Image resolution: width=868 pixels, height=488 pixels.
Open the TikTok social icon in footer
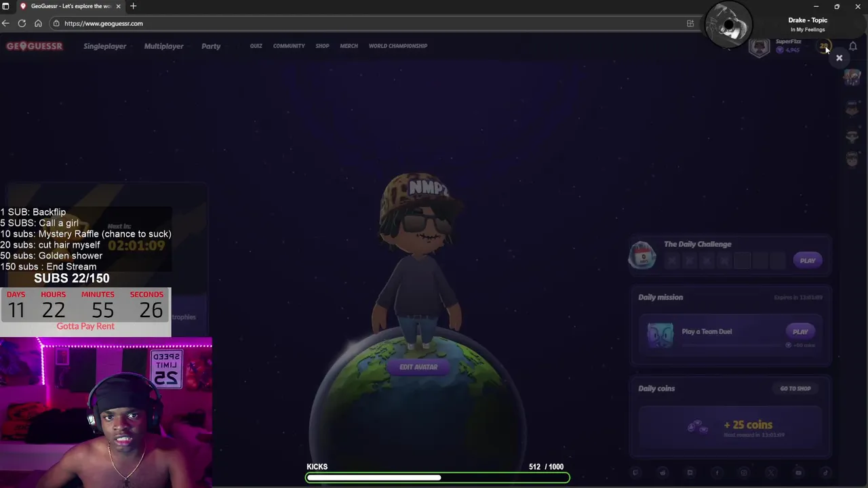[825, 473]
